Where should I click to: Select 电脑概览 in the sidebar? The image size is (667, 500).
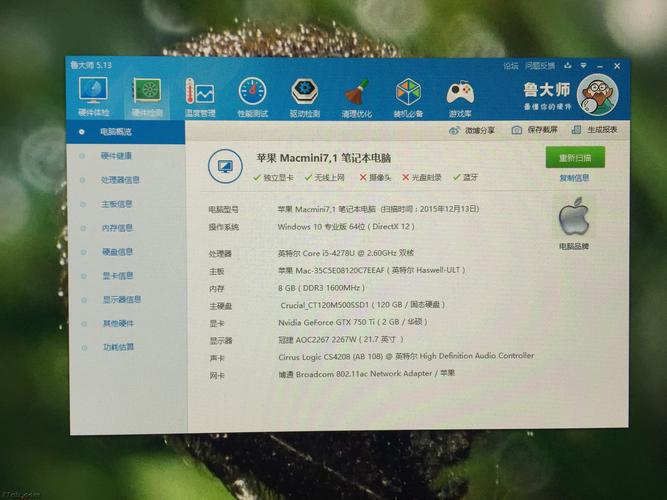(125, 132)
